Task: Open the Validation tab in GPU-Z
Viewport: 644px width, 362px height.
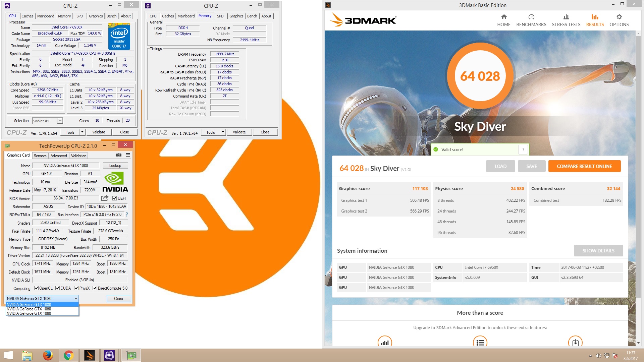Action: [78, 156]
